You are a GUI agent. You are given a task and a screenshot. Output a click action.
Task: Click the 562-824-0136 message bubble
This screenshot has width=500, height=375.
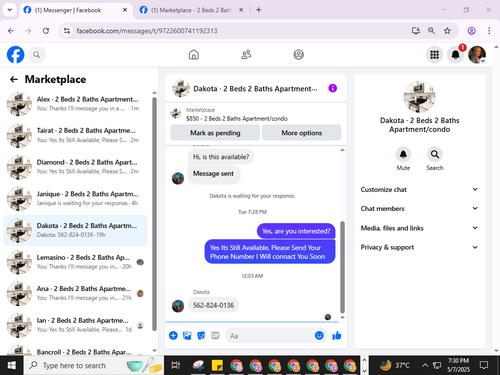pyautogui.click(x=213, y=305)
